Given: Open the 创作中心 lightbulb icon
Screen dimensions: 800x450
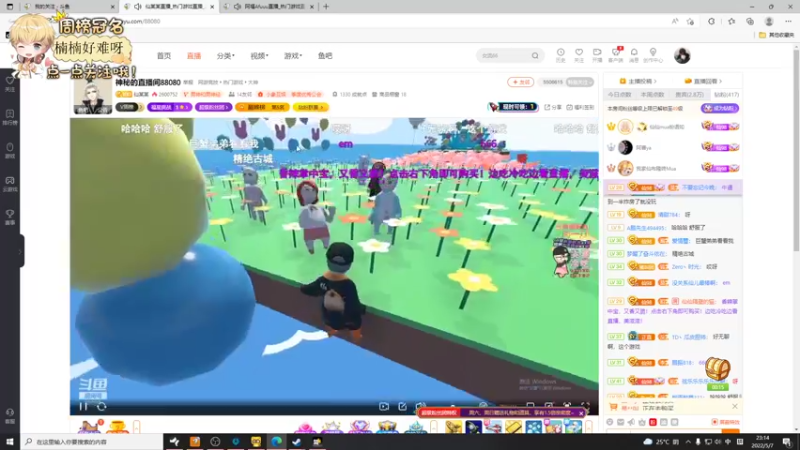Looking at the screenshot, I should tap(653, 55).
